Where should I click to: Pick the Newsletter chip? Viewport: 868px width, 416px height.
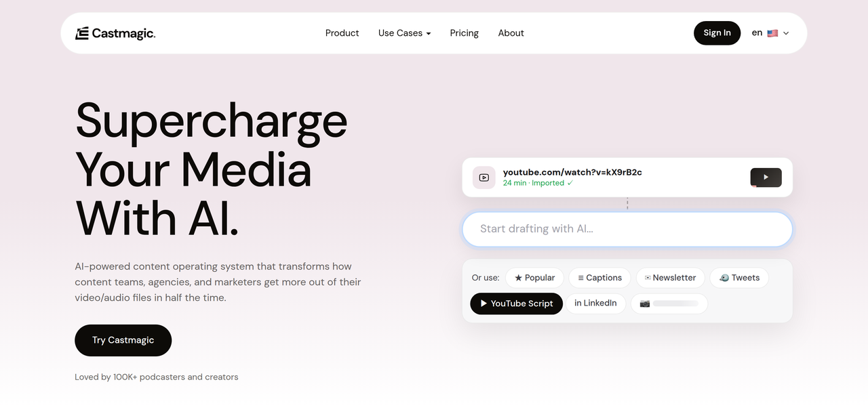pyautogui.click(x=670, y=278)
